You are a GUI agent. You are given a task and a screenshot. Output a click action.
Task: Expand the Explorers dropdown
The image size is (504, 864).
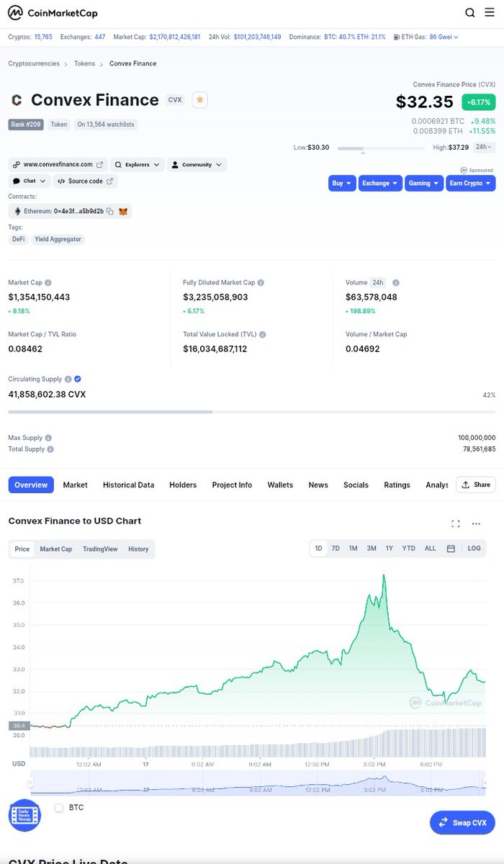[x=138, y=165]
